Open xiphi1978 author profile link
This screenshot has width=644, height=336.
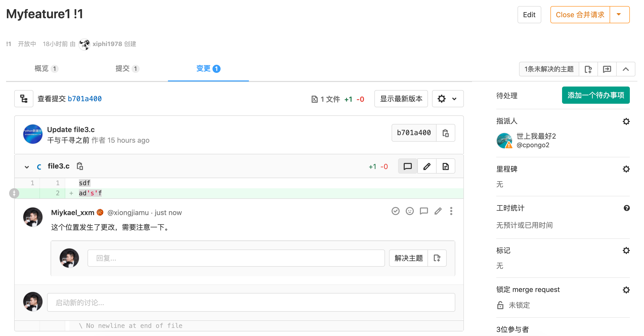[x=107, y=44]
